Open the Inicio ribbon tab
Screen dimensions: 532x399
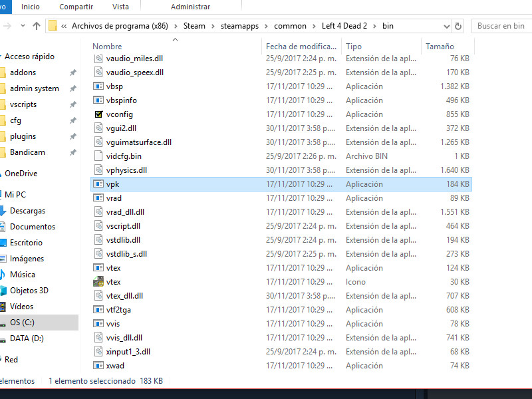point(30,7)
